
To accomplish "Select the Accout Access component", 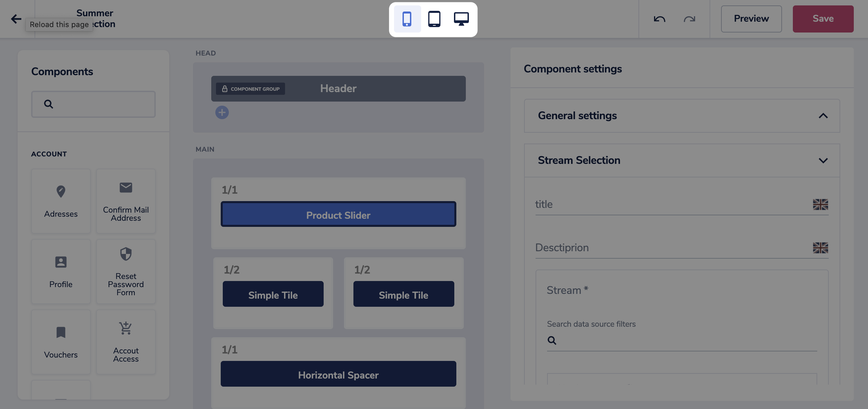I will click(126, 342).
